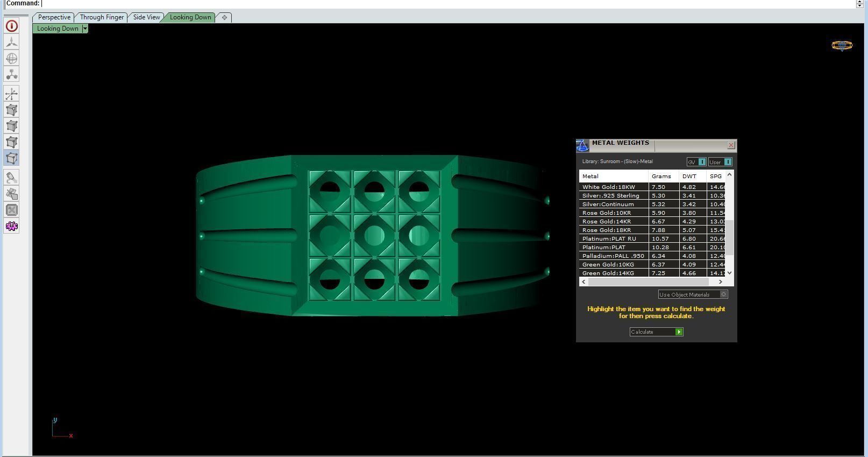The image size is (868, 457).
Task: Click the Grams column header
Action: tap(664, 176)
